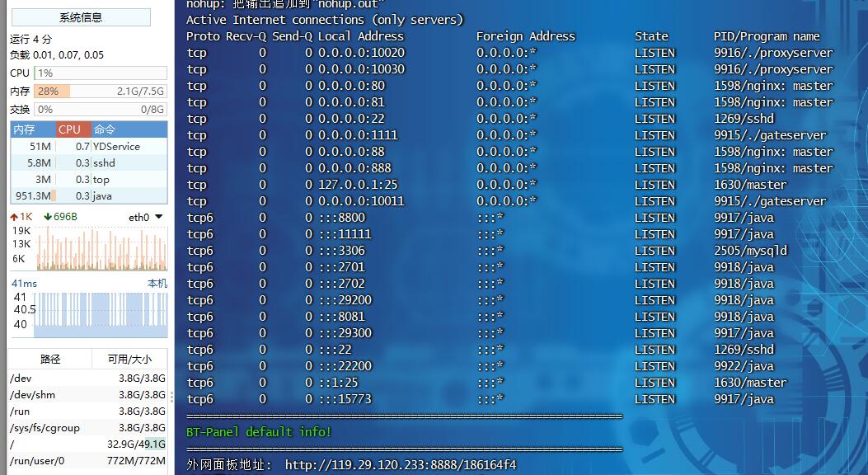This screenshot has height=475, width=868.
Task: Click 0.0.0.0:10011 local address in terminal
Action: point(362,201)
